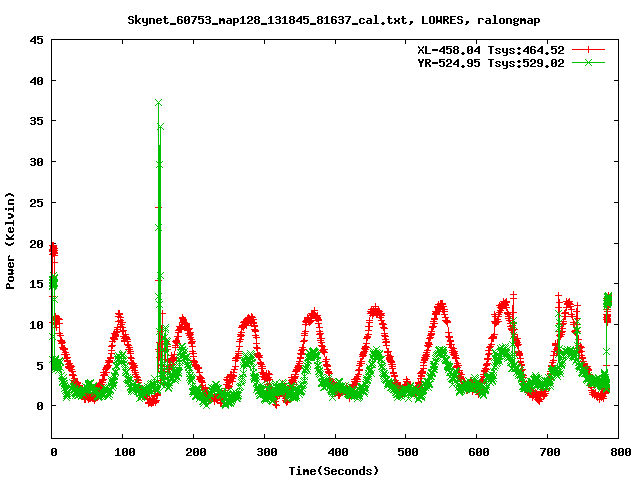Click x-axis tick label '700'
The width and height of the screenshot is (640, 480).
[x=549, y=452]
